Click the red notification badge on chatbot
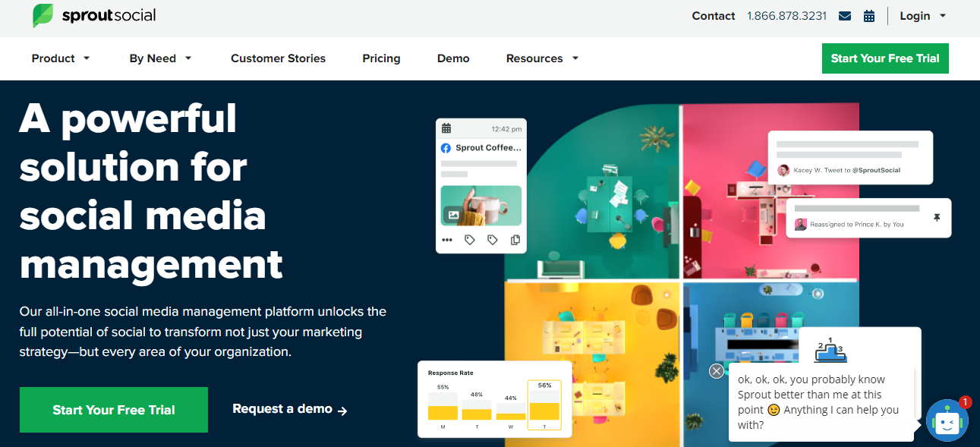The width and height of the screenshot is (980, 447). (966, 402)
